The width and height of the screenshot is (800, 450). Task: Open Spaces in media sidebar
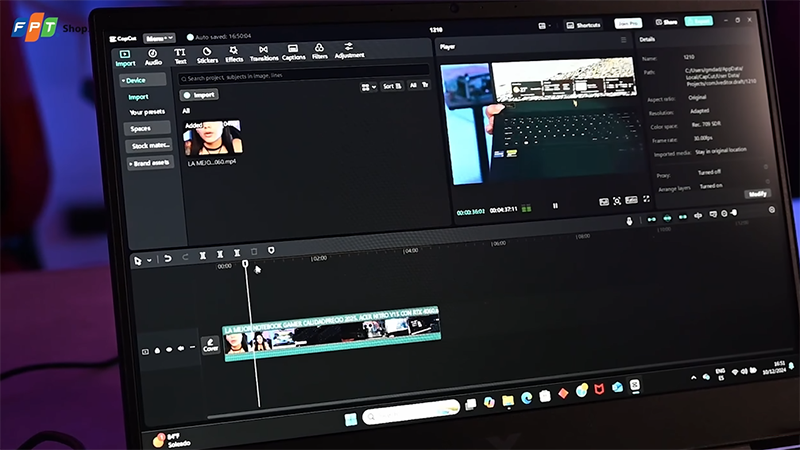[146, 129]
